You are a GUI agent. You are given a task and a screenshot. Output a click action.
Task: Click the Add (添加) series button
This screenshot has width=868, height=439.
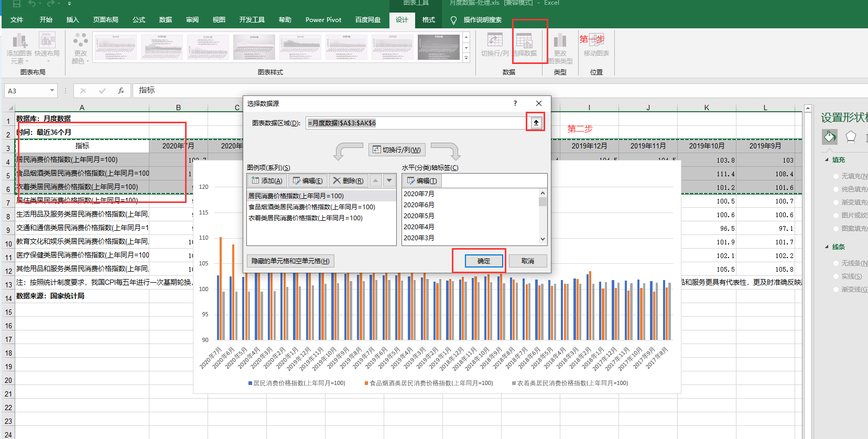click(267, 180)
